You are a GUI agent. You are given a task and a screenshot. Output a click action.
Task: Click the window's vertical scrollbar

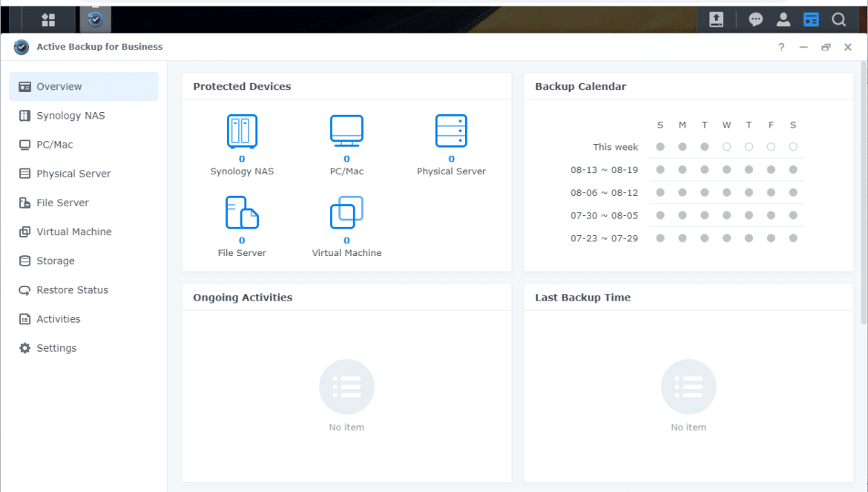point(864,193)
